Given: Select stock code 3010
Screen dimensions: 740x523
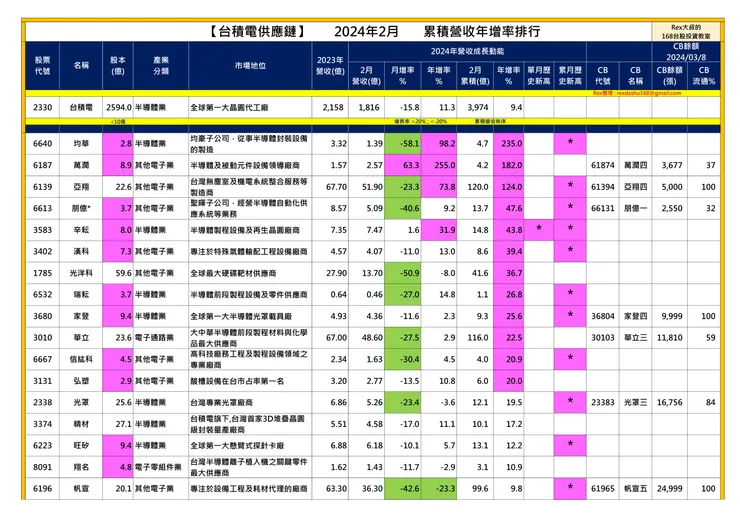Looking at the screenshot, I should [x=42, y=337].
